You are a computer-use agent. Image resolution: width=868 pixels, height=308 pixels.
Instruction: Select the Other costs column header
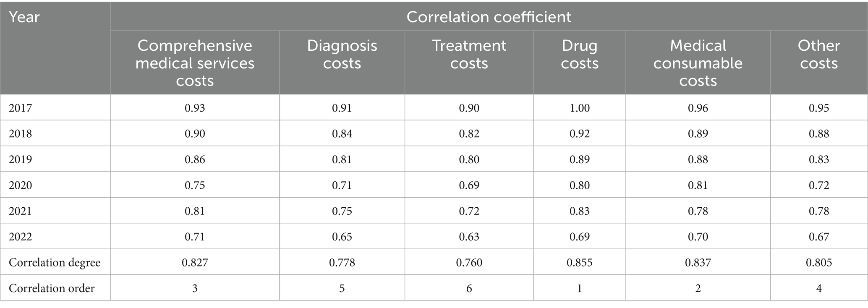coord(818,54)
